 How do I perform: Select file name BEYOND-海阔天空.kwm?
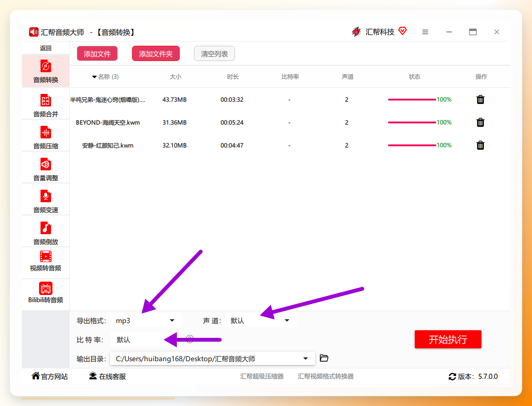click(x=108, y=122)
